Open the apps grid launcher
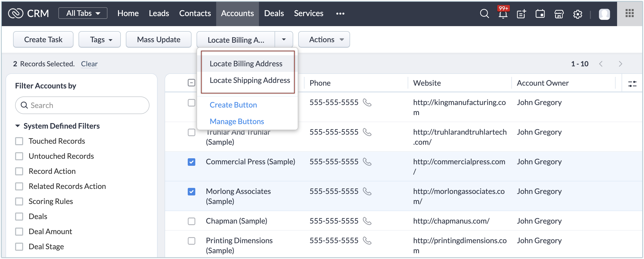Viewport: 644px width, 259px height. [629, 14]
